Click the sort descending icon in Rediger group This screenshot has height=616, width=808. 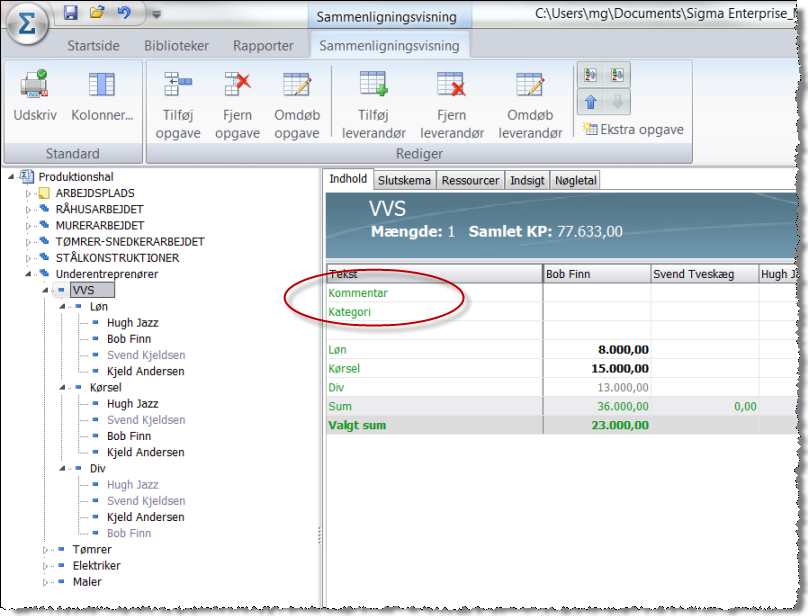(x=617, y=75)
